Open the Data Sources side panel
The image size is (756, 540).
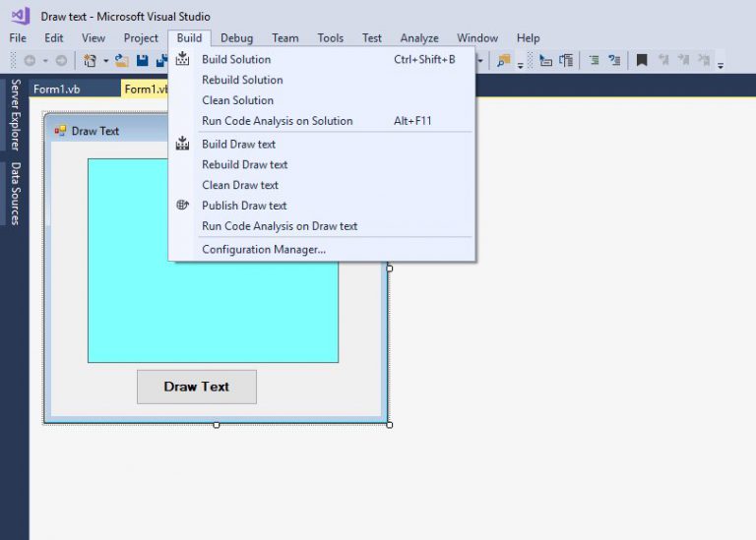(x=16, y=194)
